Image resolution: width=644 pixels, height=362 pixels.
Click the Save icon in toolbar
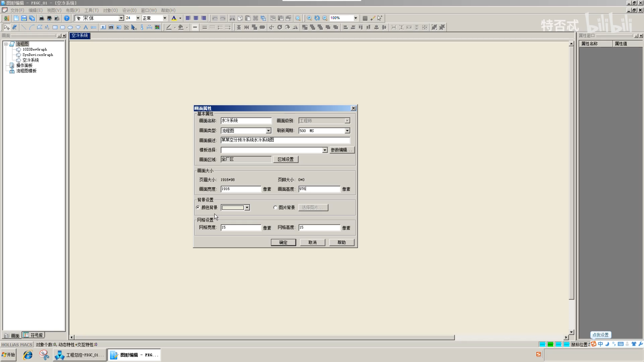click(24, 18)
